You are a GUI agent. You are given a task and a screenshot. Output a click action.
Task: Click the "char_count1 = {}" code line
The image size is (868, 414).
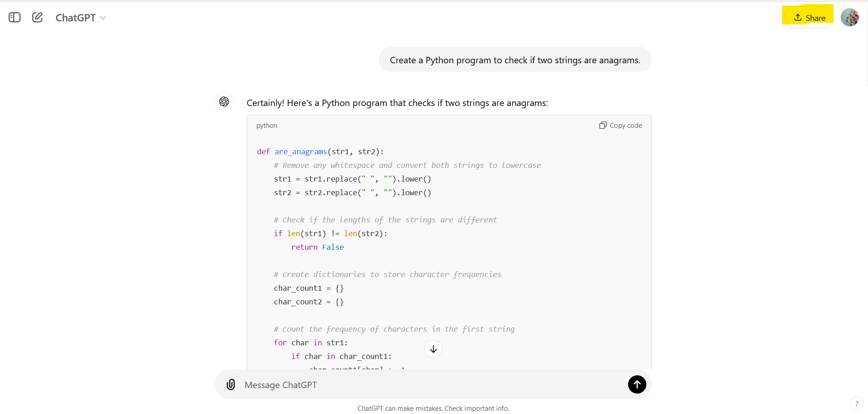(x=309, y=288)
